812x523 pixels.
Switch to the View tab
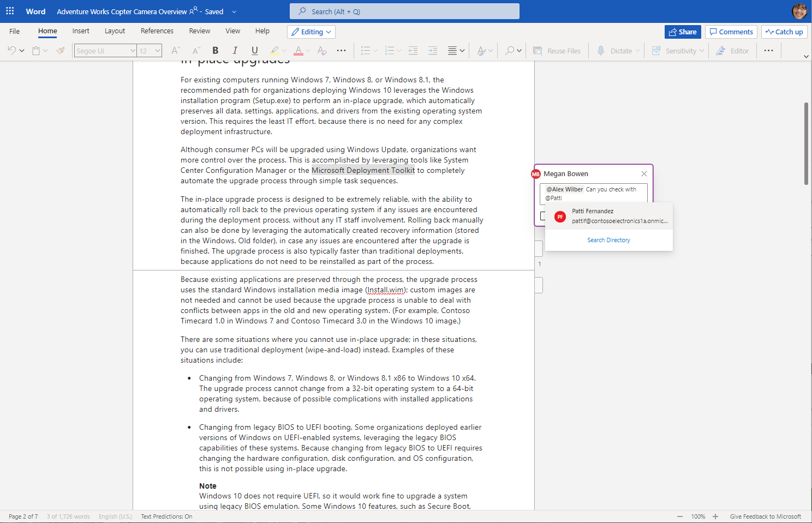click(x=233, y=31)
